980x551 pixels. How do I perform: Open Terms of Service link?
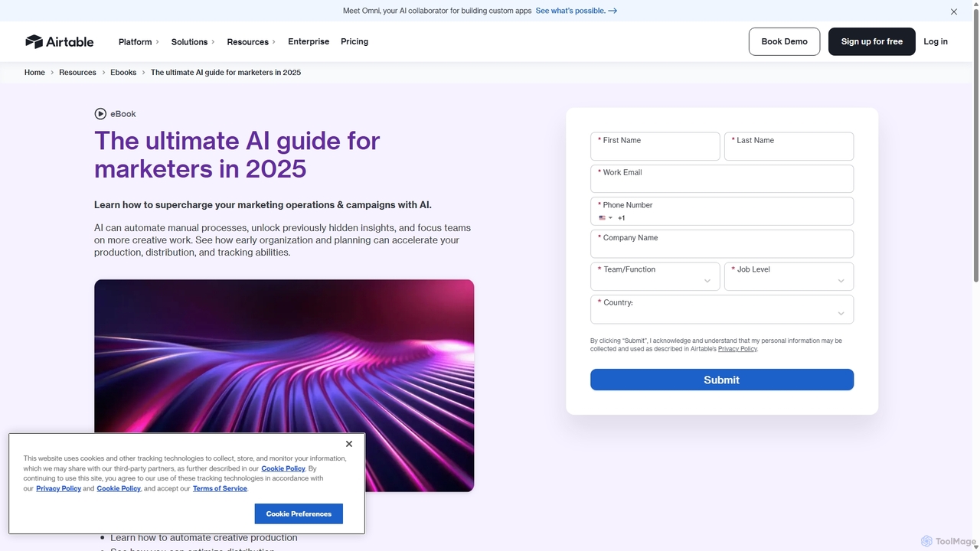point(220,488)
